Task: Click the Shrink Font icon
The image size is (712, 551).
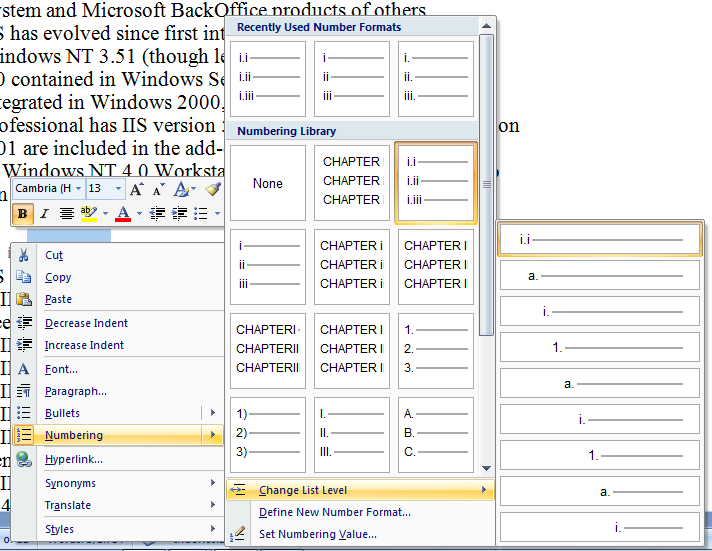Action: point(158,189)
